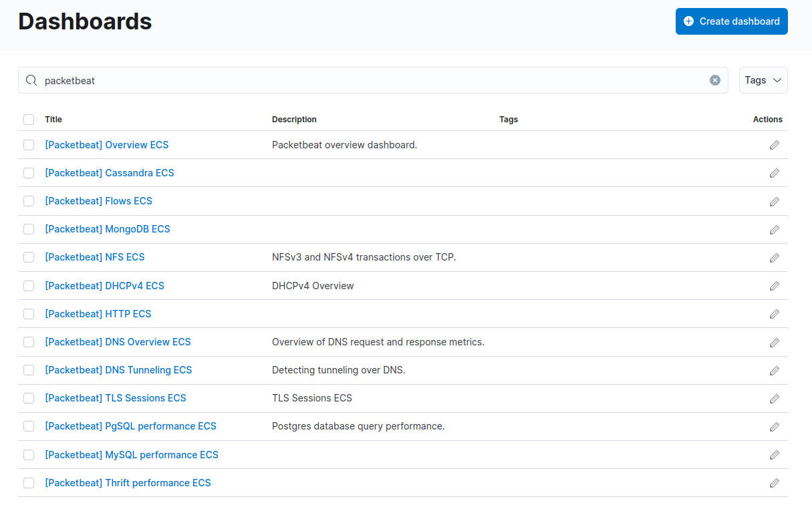The image size is (812, 507).
Task: Click 'Detecting tunneling over DNS.' description
Action: pos(339,370)
